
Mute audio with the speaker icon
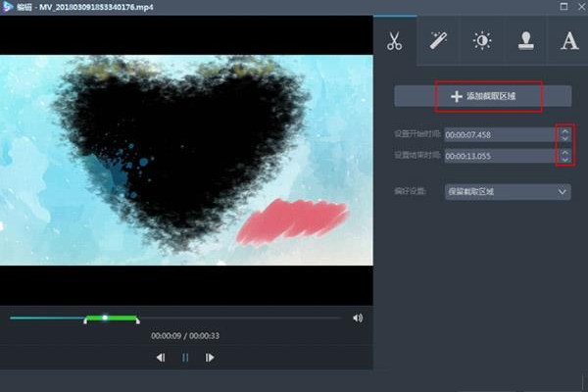coord(358,318)
